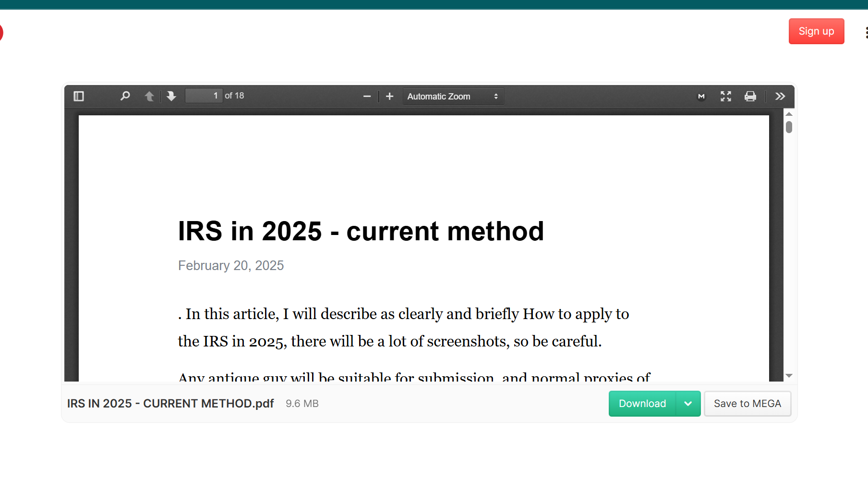Select the February 20, 2025 date text
This screenshot has height=494, width=868.
click(231, 265)
